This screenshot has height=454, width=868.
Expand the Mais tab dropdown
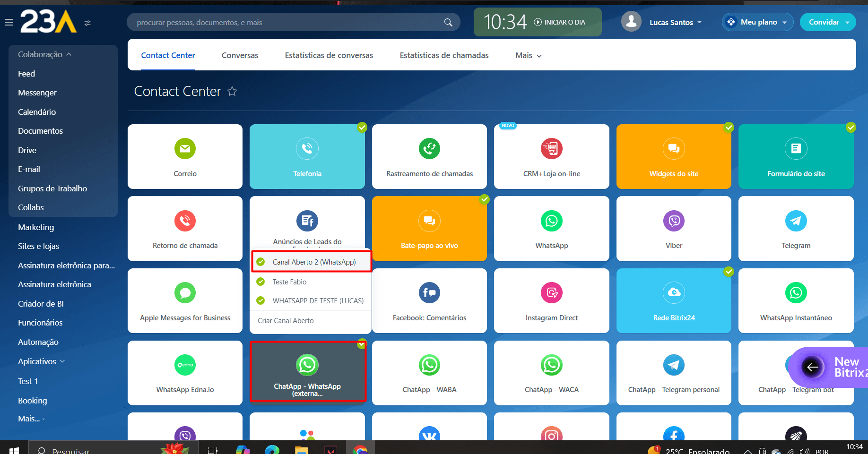(x=528, y=55)
